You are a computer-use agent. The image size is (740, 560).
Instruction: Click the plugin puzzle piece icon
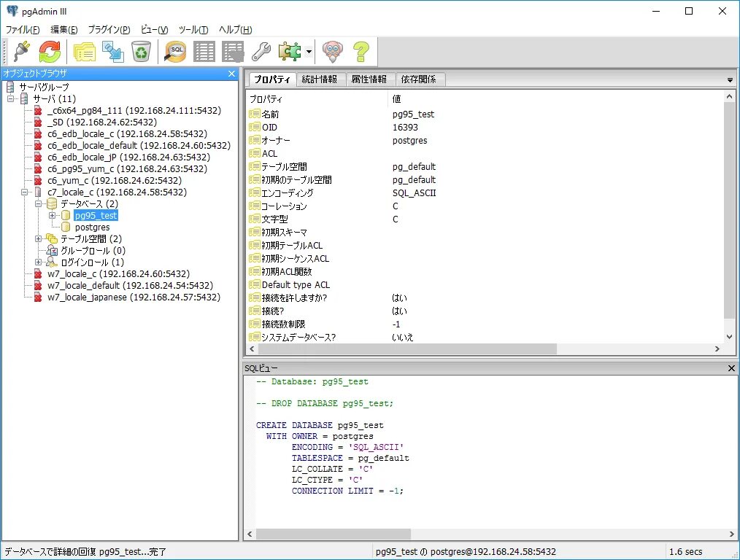[x=290, y=51]
